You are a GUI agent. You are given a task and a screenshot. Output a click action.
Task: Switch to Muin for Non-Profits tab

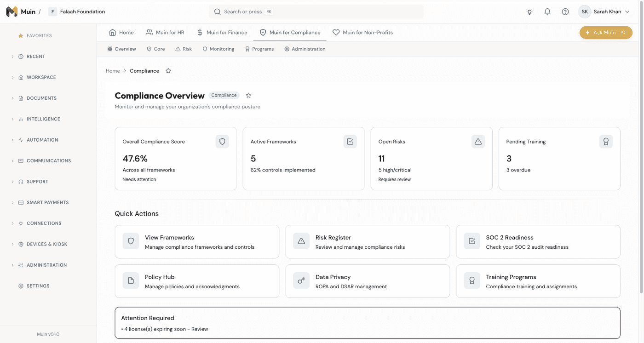pos(363,33)
